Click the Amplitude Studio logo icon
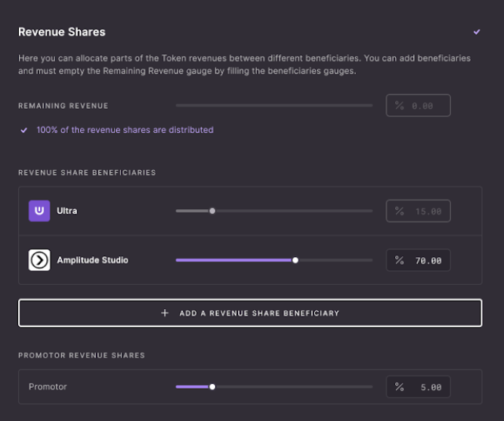Viewport: 504px width, 421px height. coord(39,260)
